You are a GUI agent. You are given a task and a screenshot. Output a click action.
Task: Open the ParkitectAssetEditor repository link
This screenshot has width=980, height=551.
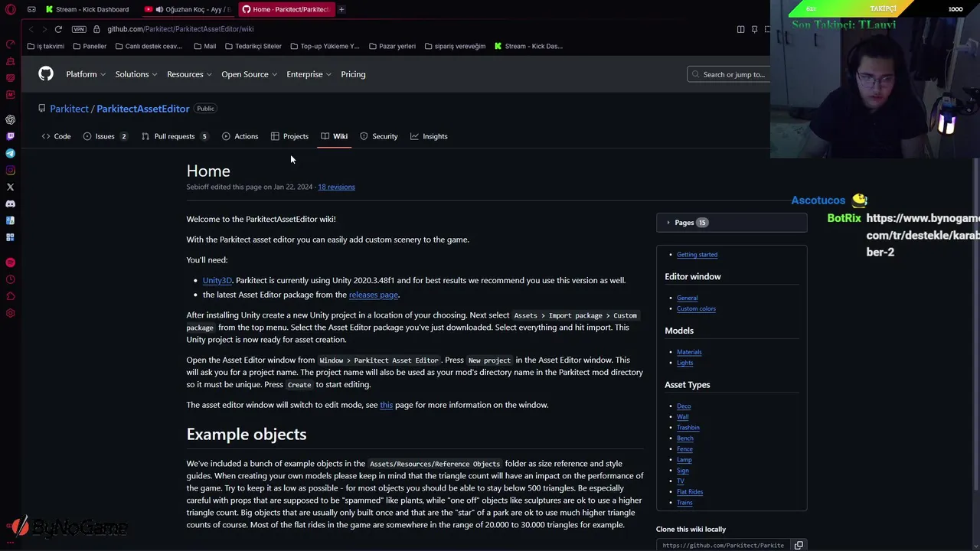(x=142, y=109)
